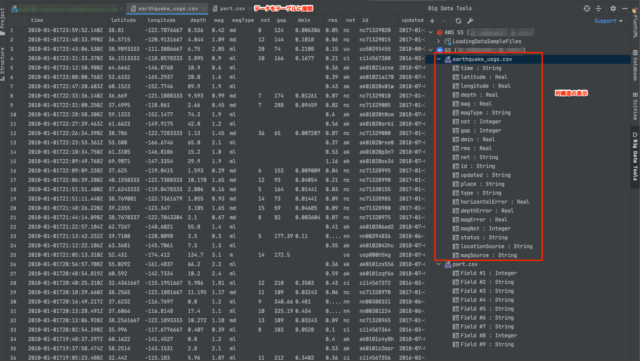This screenshot has width=640, height=361.
Task: Click the earthquake_usgs.csv file icon in tree
Action: coord(448,59)
